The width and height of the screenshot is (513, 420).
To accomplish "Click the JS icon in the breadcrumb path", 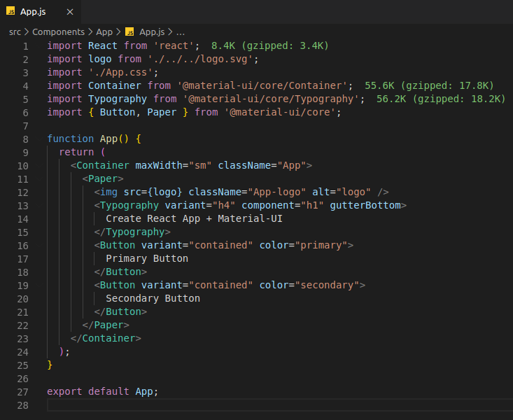I will point(129,31).
